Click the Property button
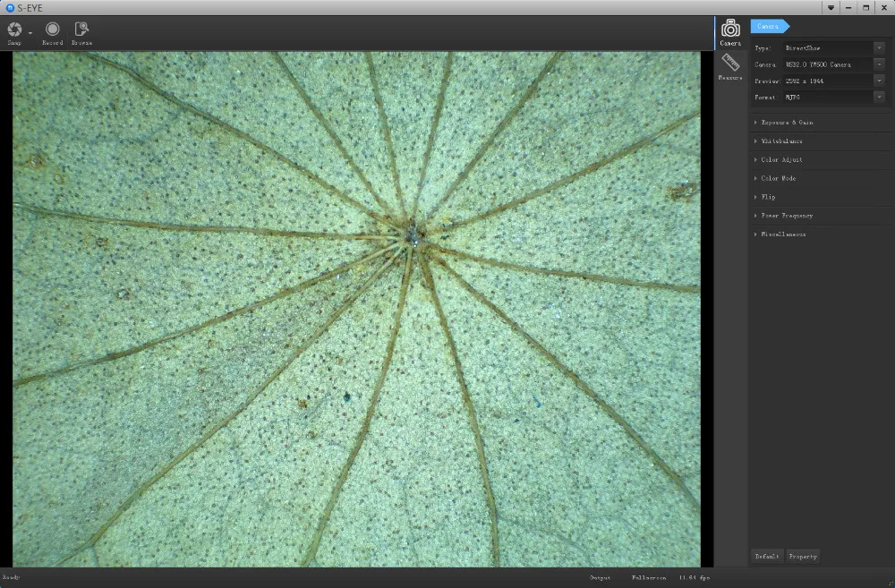The height and width of the screenshot is (588, 895). coord(802,556)
